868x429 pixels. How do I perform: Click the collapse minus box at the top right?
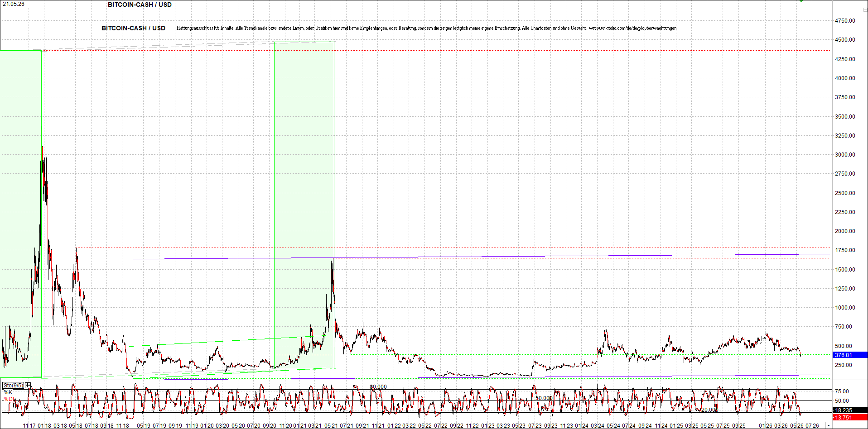point(865,10)
